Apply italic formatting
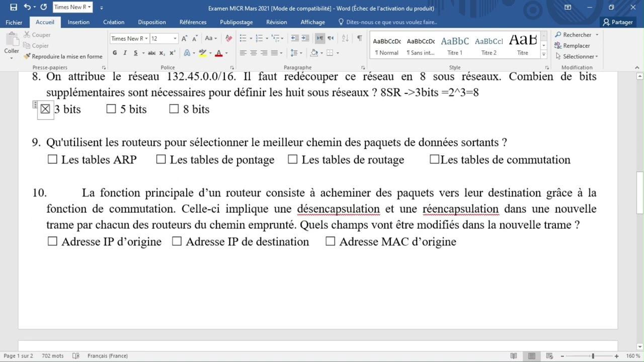 tap(125, 53)
